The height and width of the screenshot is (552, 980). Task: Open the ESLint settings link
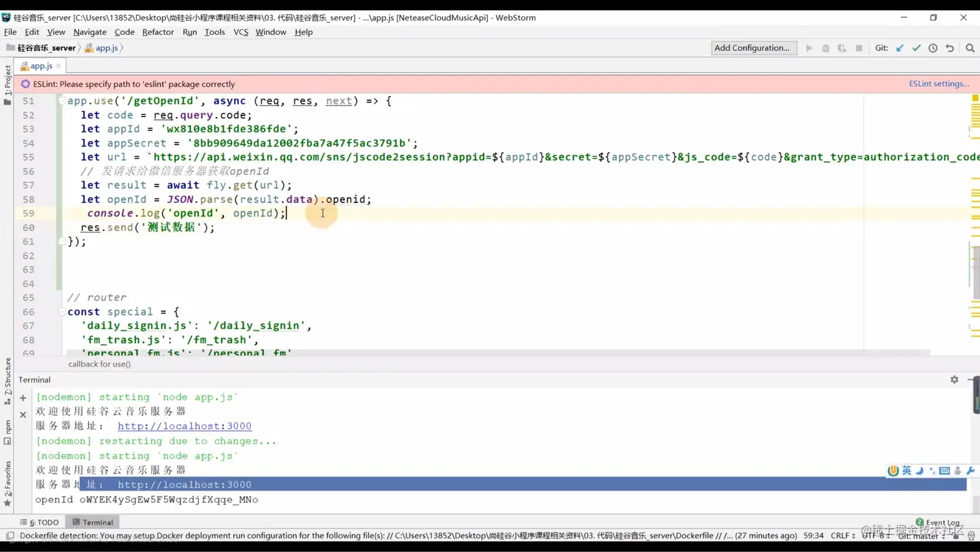(939, 84)
